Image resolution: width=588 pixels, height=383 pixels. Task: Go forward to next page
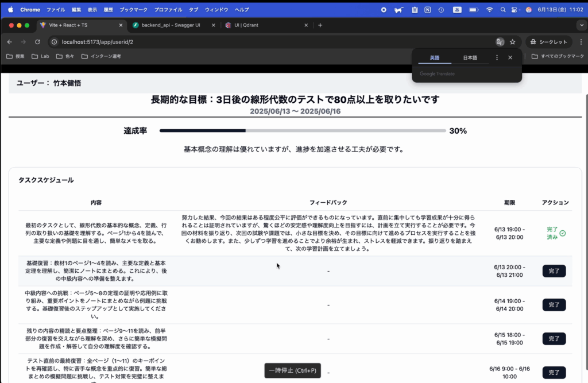point(23,42)
